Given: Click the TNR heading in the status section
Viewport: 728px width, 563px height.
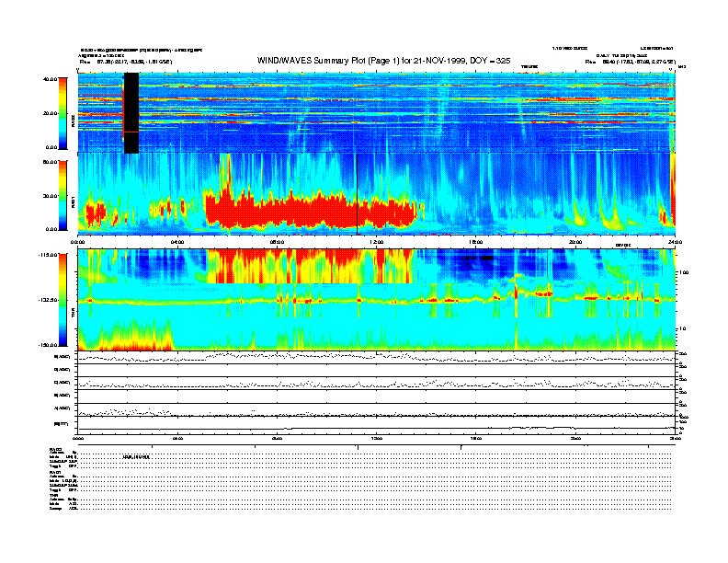Looking at the screenshot, I should tap(53, 495).
